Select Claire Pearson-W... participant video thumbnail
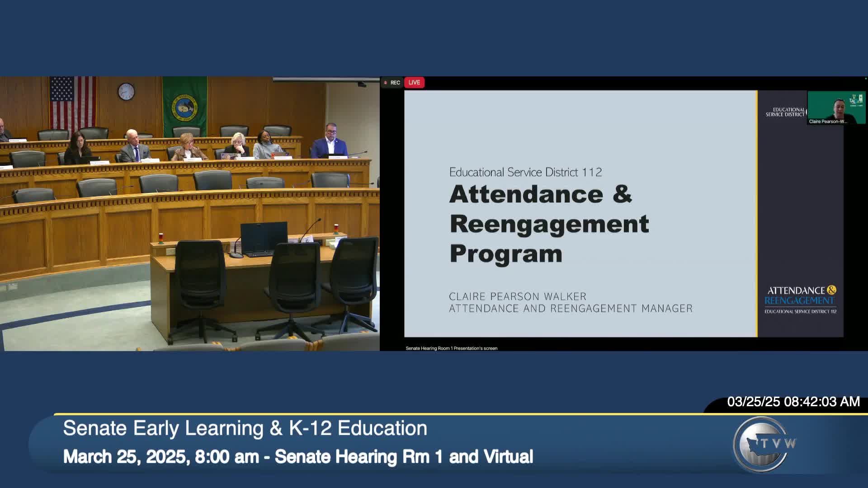The image size is (868, 488). [836, 108]
